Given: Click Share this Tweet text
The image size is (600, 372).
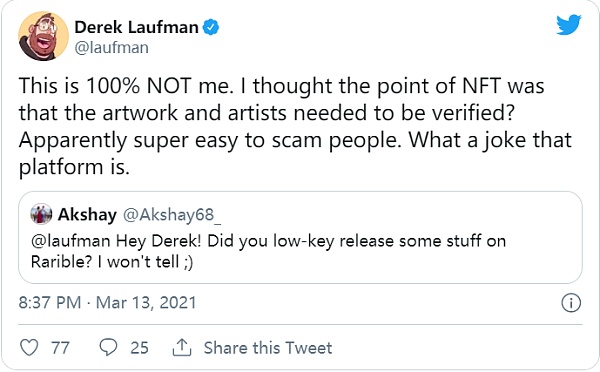Looking at the screenshot, I should pos(268,348).
